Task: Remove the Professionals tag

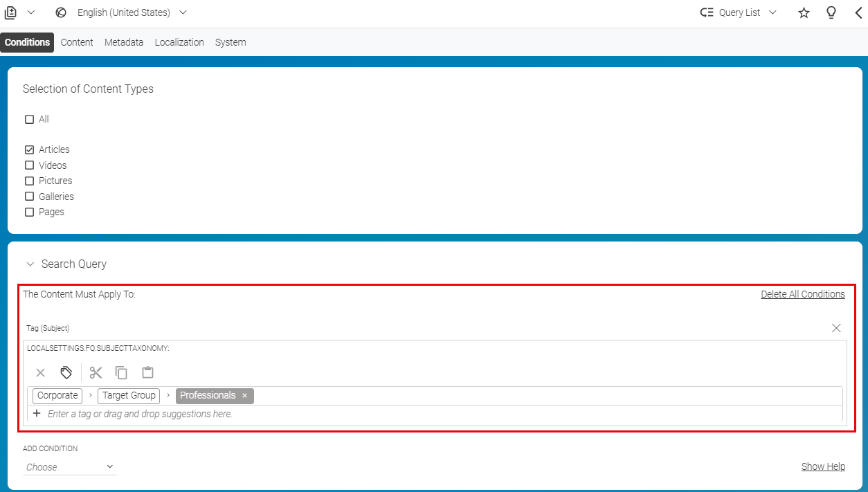Action: 245,396
